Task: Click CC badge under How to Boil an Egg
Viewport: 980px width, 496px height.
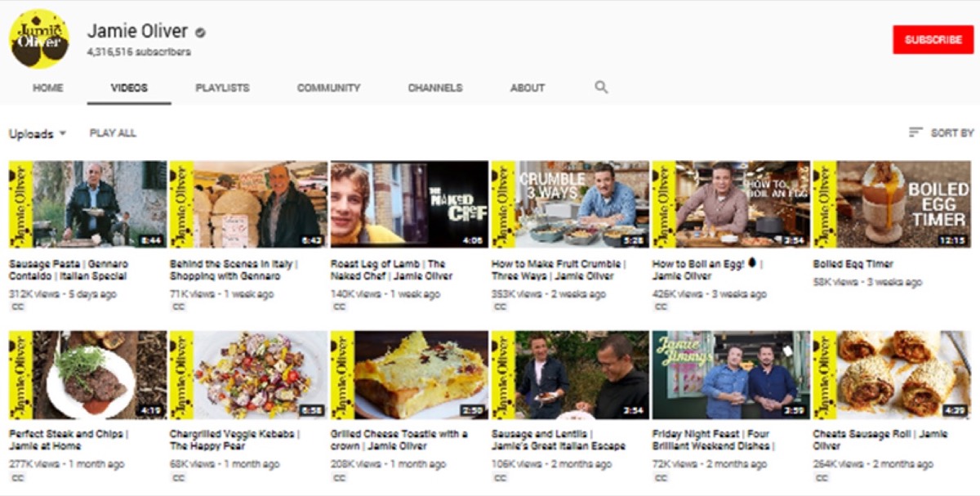Action: point(661,306)
